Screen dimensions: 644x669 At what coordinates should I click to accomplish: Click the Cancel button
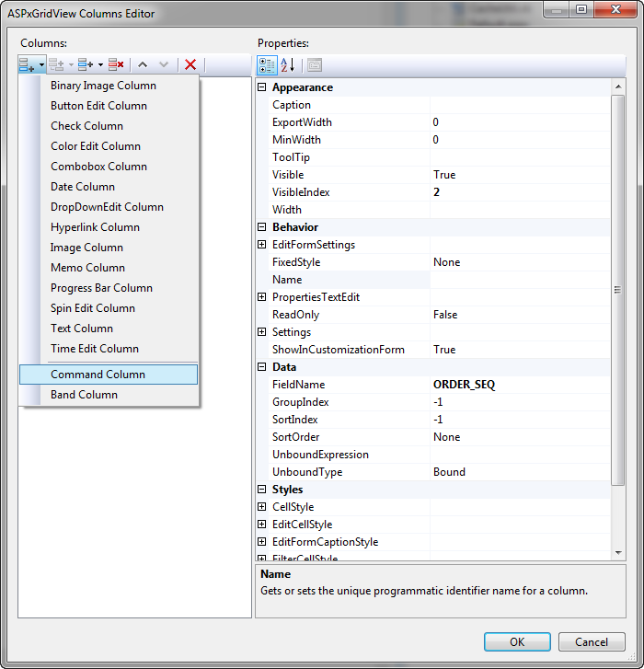(592, 641)
